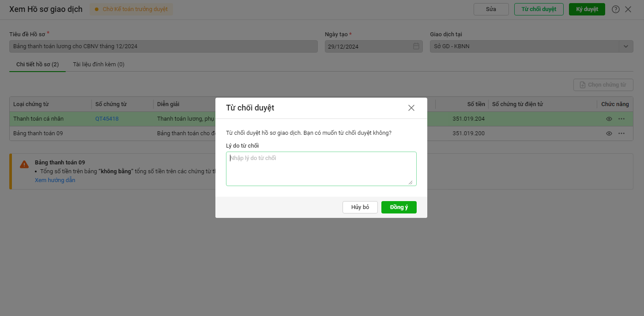This screenshot has height=316, width=644.
Task: Open voucher number QT45418 link
Action: coord(107,119)
